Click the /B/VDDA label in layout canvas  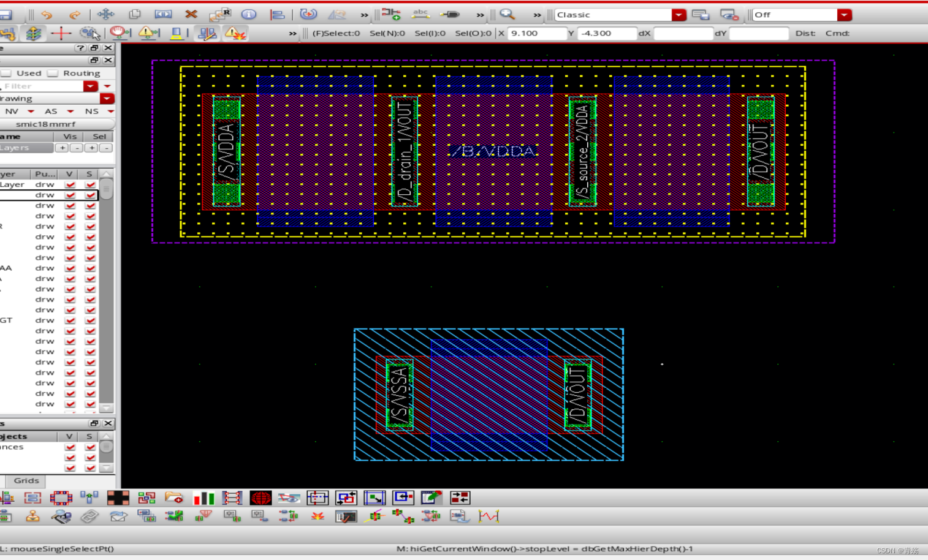point(493,151)
